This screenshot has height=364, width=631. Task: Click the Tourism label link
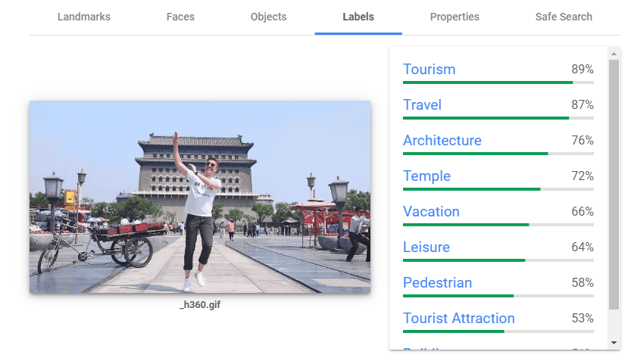pos(429,70)
